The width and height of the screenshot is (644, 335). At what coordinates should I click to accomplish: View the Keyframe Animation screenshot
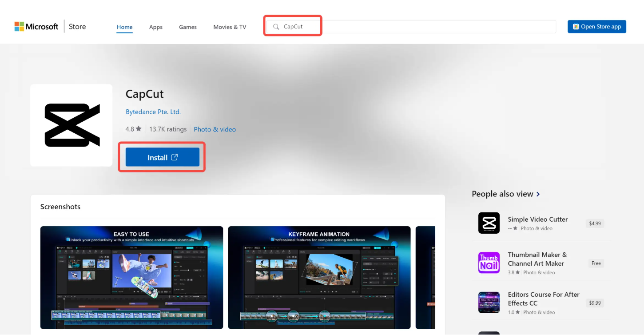(x=319, y=278)
